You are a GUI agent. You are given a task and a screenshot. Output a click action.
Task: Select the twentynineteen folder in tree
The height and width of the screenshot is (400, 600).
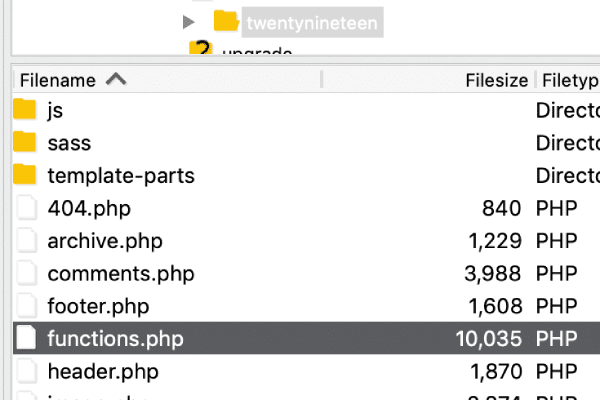click(312, 23)
